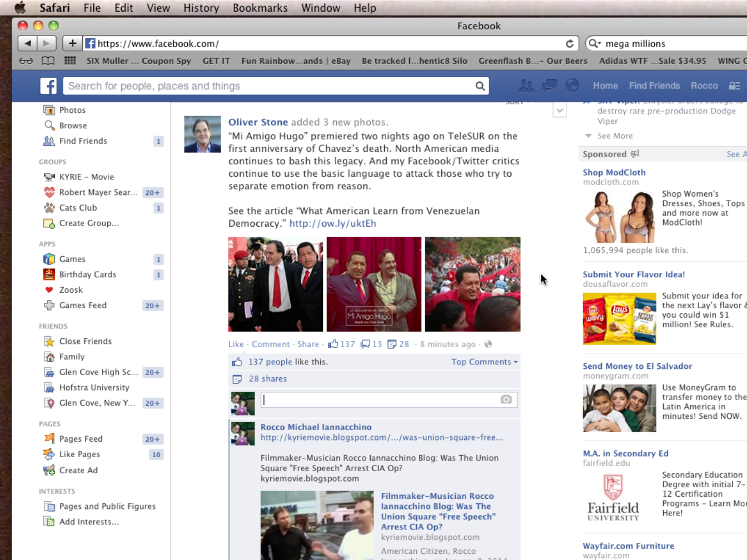Open Rocco Michael Iannacchino's comment profile name
The width and height of the screenshot is (747, 560).
click(316, 427)
